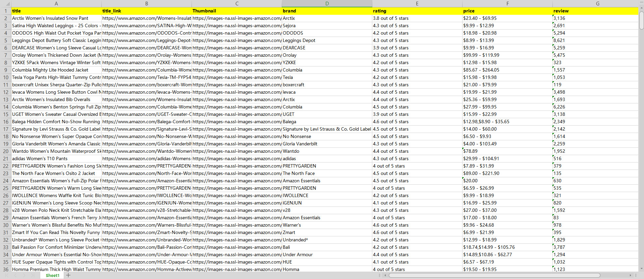Select the 'brand' header cell
Screen dimensions: 644x279
327,11
